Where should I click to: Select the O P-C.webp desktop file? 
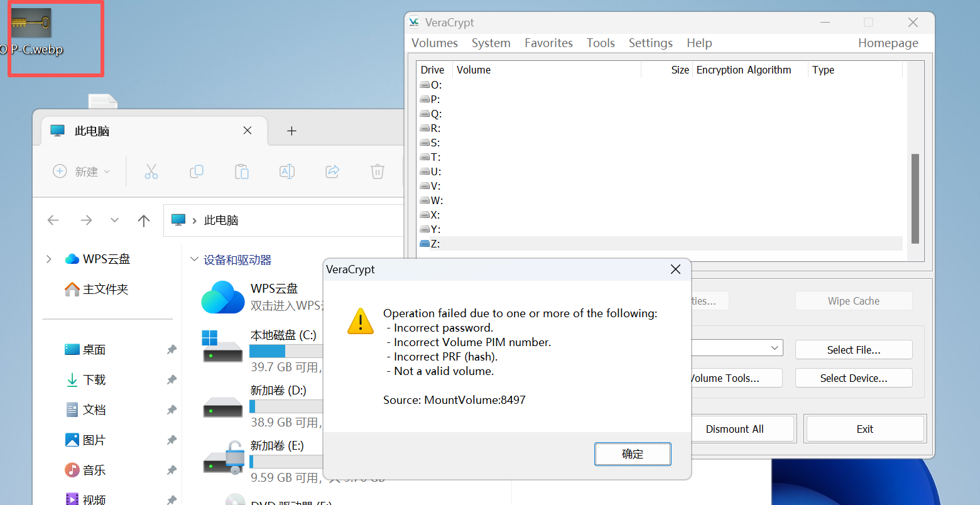(31, 33)
